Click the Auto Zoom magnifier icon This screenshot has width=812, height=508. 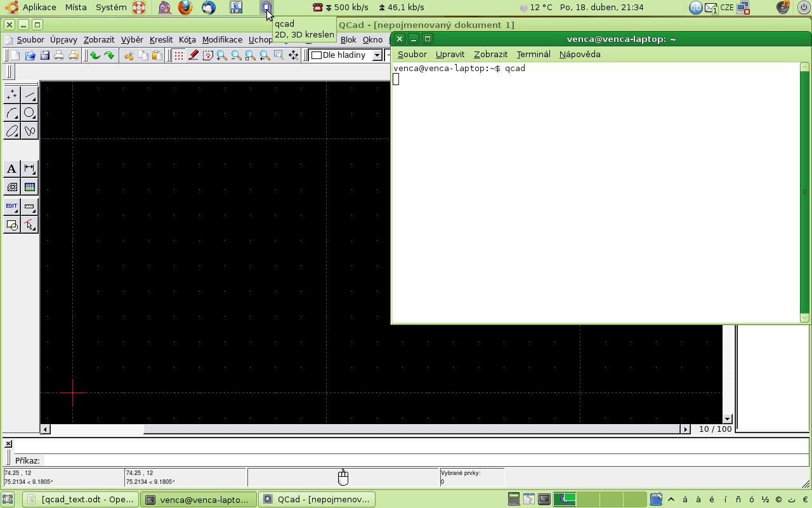pos(250,55)
